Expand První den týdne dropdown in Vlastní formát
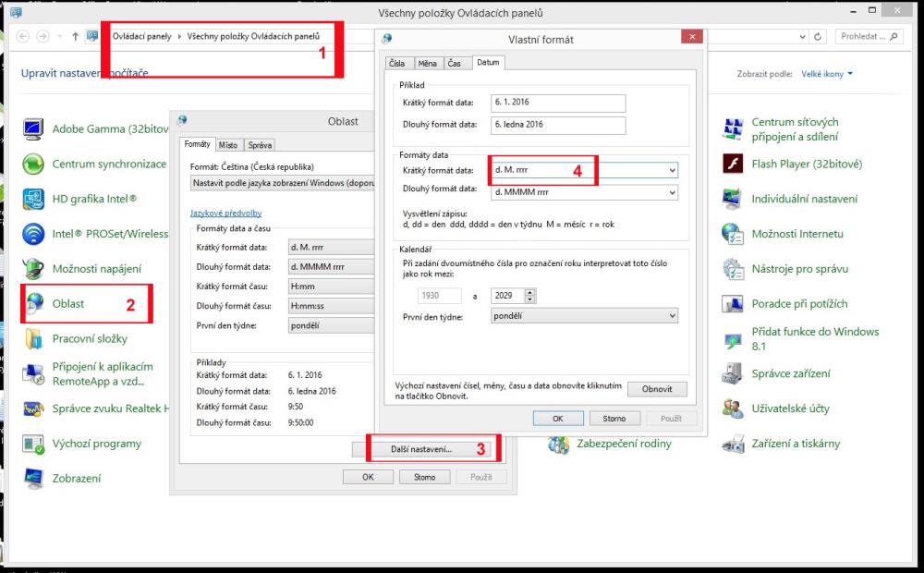 pyautogui.click(x=672, y=316)
